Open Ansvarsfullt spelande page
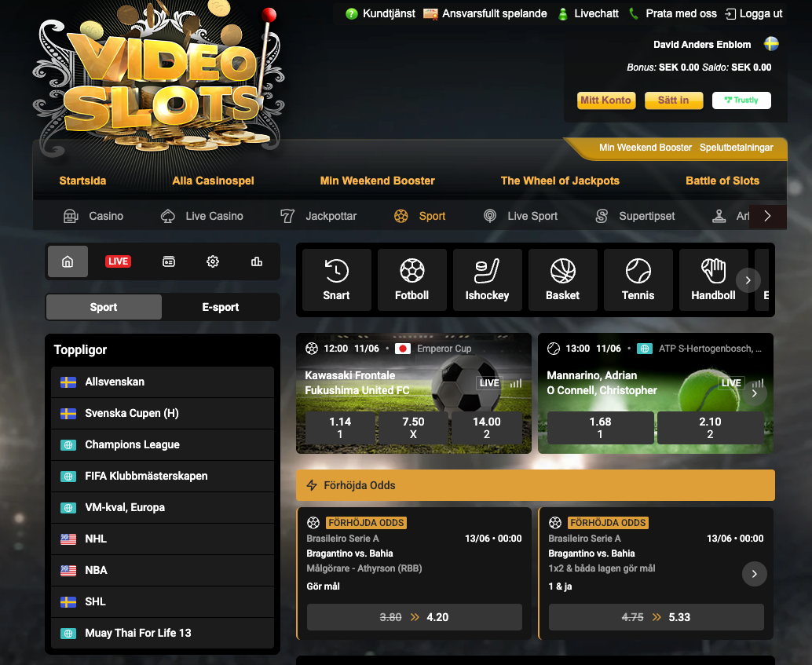 485,14
